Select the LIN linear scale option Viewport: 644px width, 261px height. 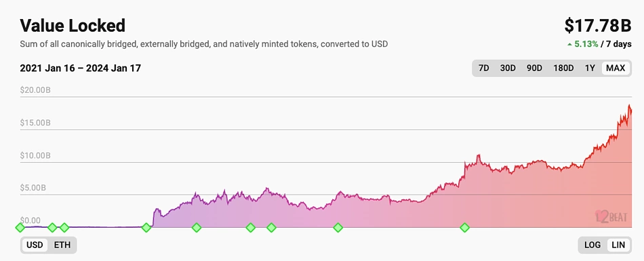click(x=618, y=245)
